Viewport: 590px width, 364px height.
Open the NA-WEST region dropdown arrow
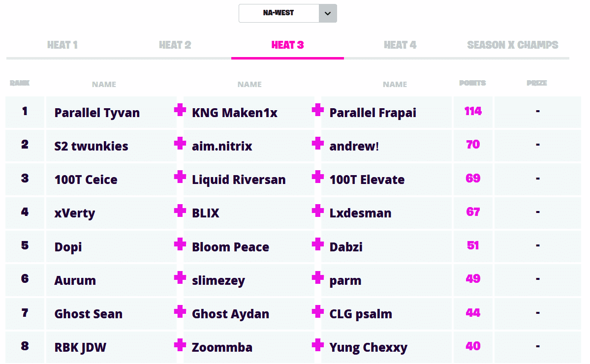(x=328, y=13)
